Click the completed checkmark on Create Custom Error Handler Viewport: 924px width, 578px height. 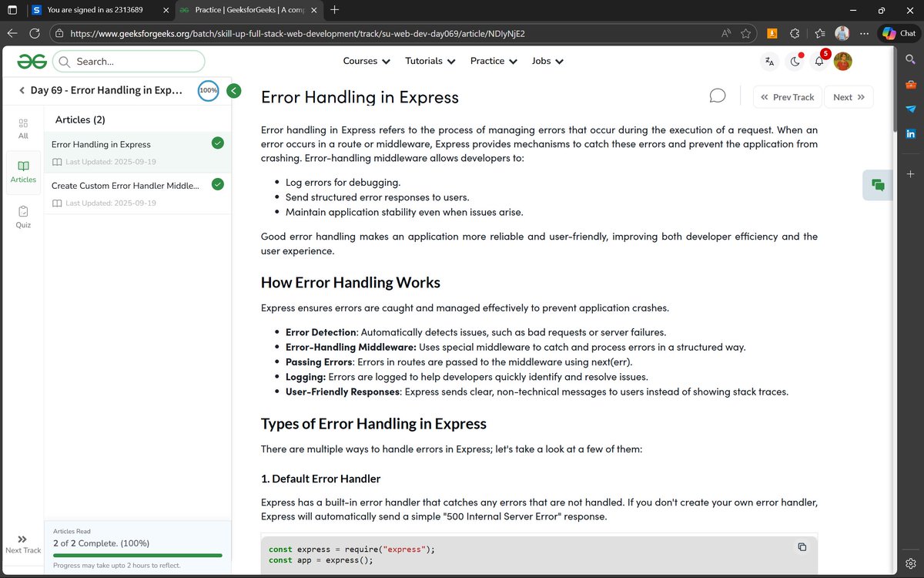coord(217,184)
